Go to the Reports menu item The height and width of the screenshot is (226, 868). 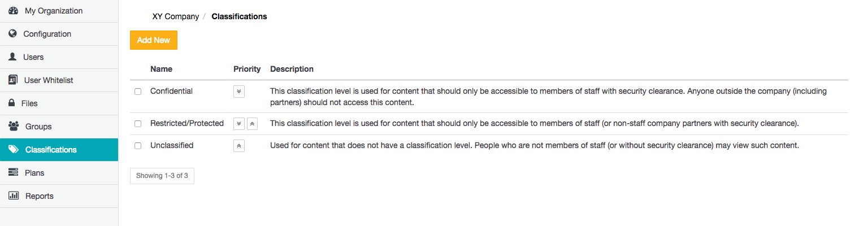39,196
